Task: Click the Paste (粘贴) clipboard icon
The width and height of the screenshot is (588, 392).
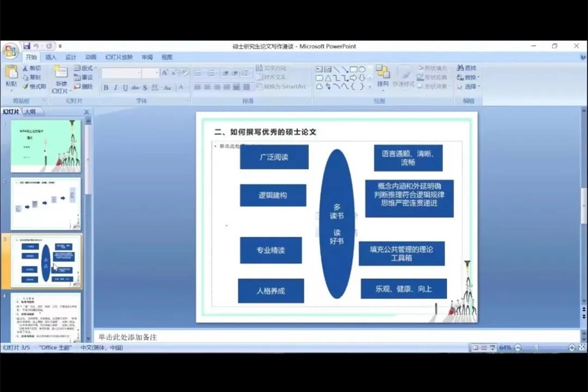Action: [x=11, y=73]
